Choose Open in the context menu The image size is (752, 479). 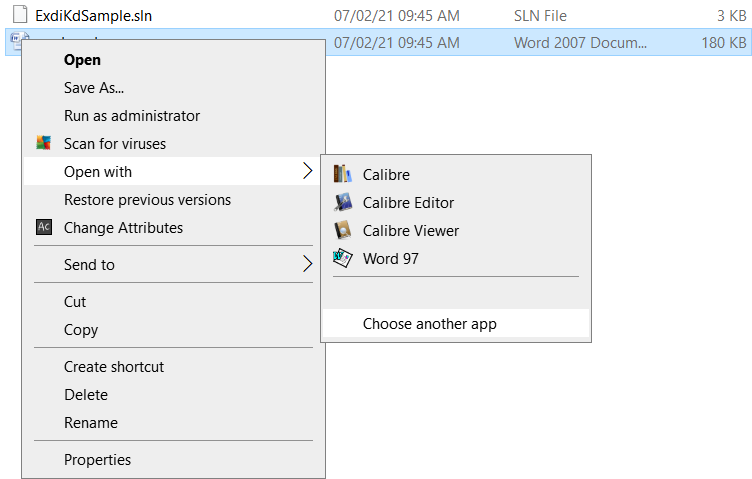82,60
